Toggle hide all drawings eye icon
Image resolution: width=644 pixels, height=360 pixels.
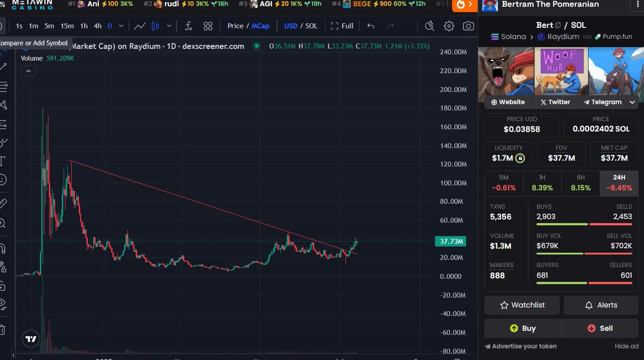(3, 304)
